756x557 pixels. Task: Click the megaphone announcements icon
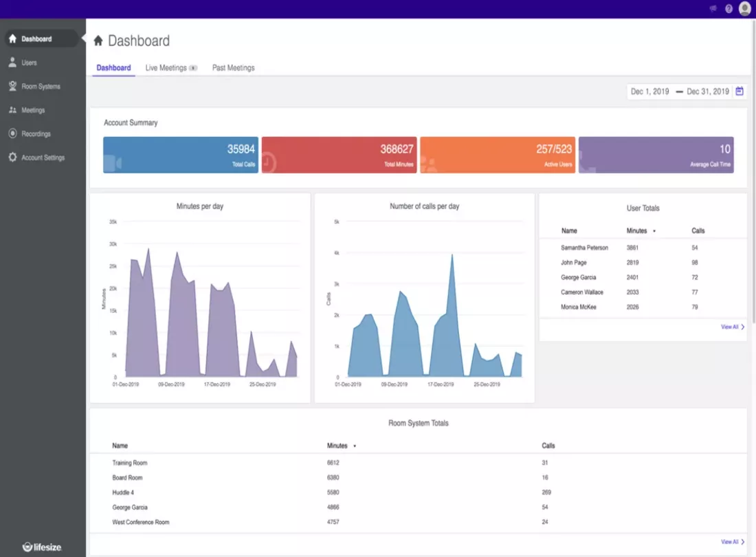[713, 9]
